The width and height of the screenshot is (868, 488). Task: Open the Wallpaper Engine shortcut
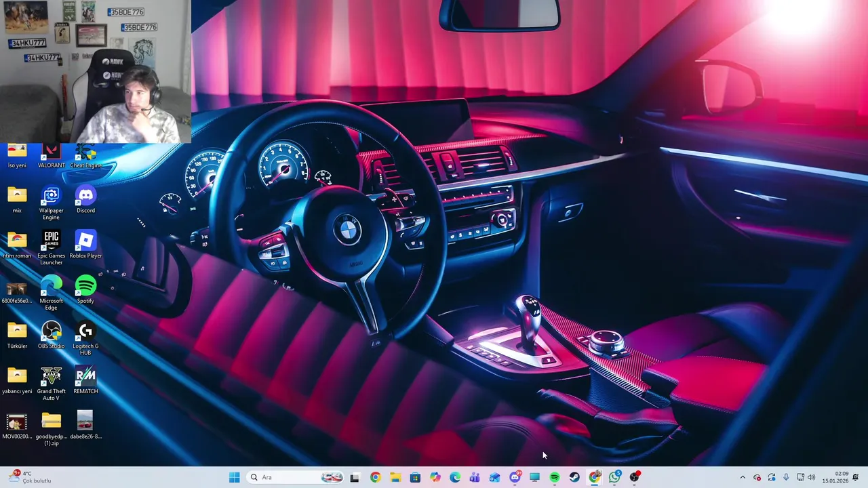click(51, 203)
